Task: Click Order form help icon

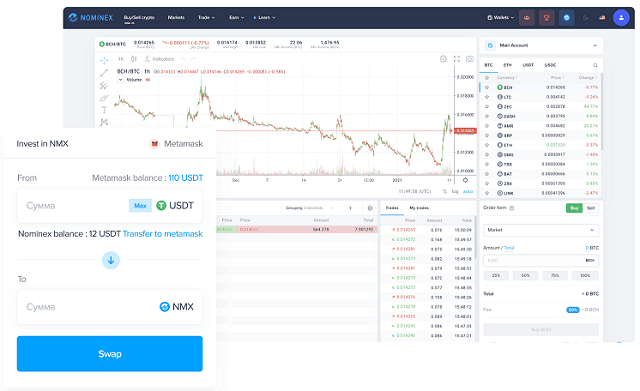Action: coord(512,208)
